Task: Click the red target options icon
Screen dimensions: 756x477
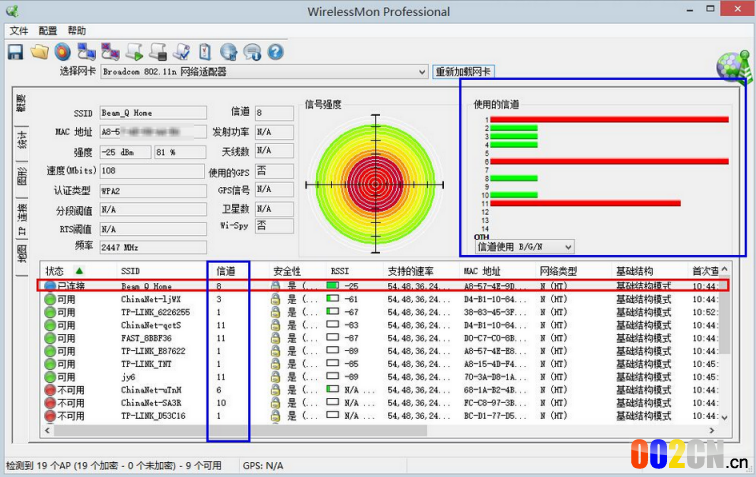Action: point(63,52)
